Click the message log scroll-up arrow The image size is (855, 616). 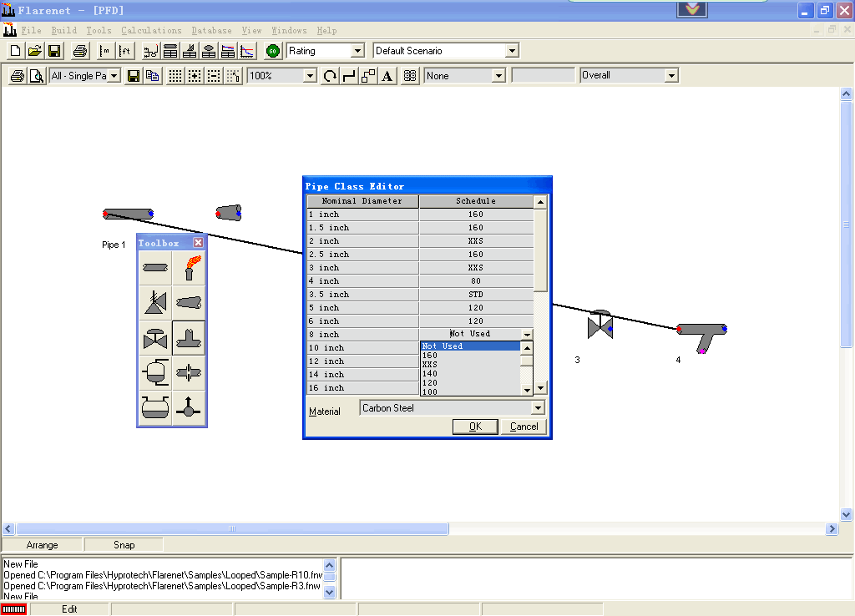point(329,565)
